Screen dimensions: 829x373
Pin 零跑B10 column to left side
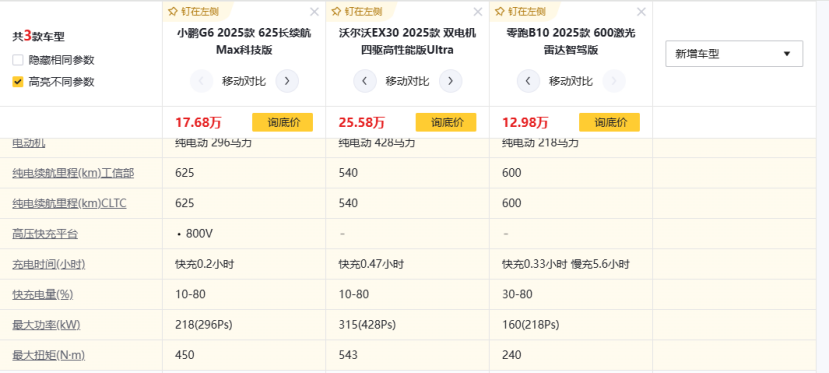tap(520, 11)
